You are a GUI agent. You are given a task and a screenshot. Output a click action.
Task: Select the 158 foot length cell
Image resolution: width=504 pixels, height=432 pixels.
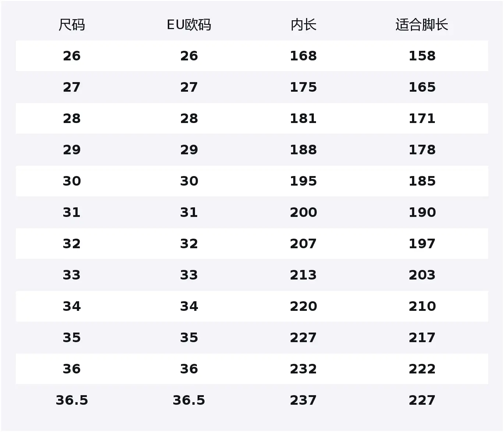point(422,56)
